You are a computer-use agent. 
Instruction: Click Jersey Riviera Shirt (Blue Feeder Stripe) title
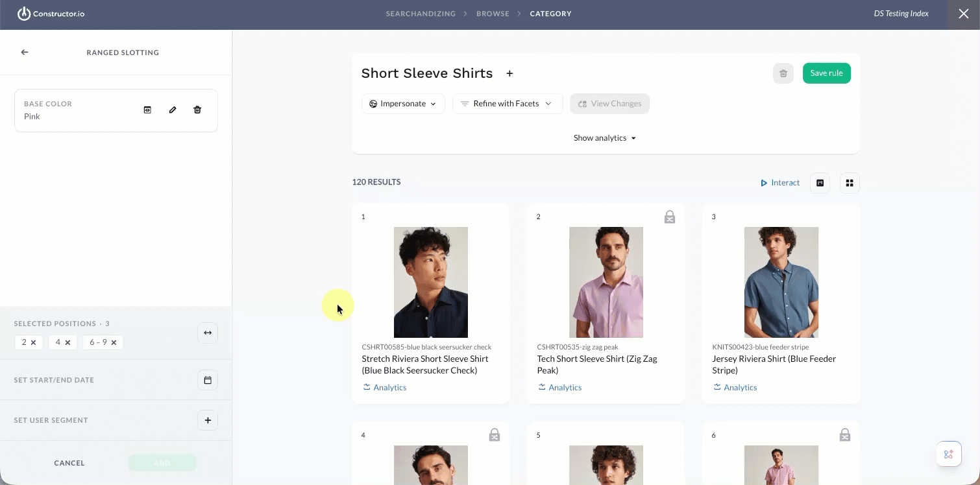click(774, 364)
